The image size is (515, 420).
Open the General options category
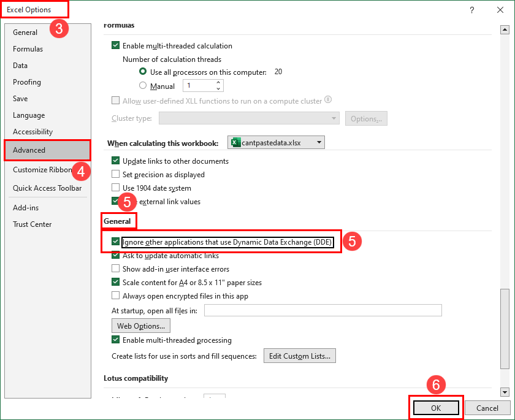coord(25,32)
